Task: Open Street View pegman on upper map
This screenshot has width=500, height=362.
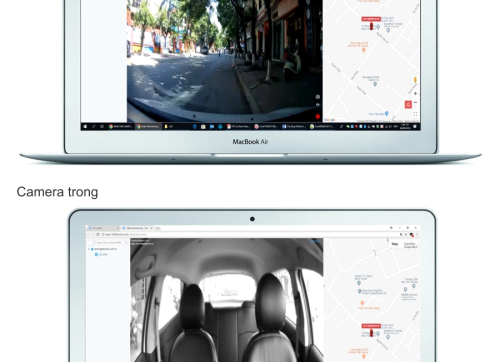Action: coord(415,80)
